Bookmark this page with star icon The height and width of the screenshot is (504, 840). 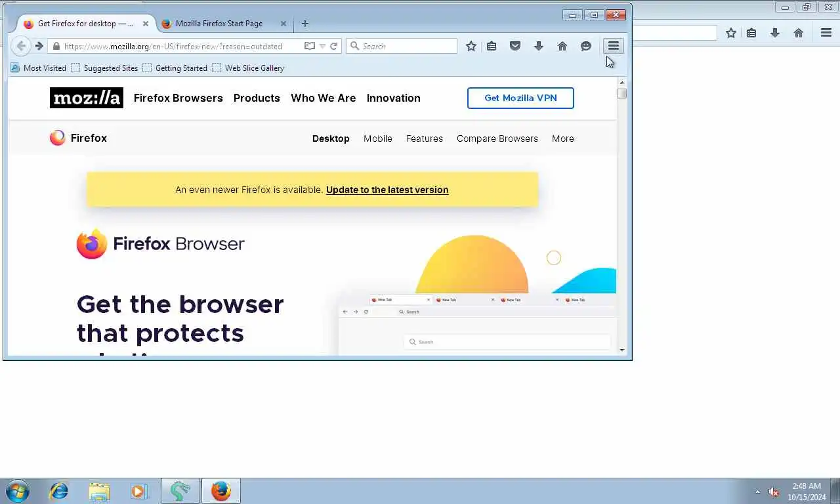(471, 46)
